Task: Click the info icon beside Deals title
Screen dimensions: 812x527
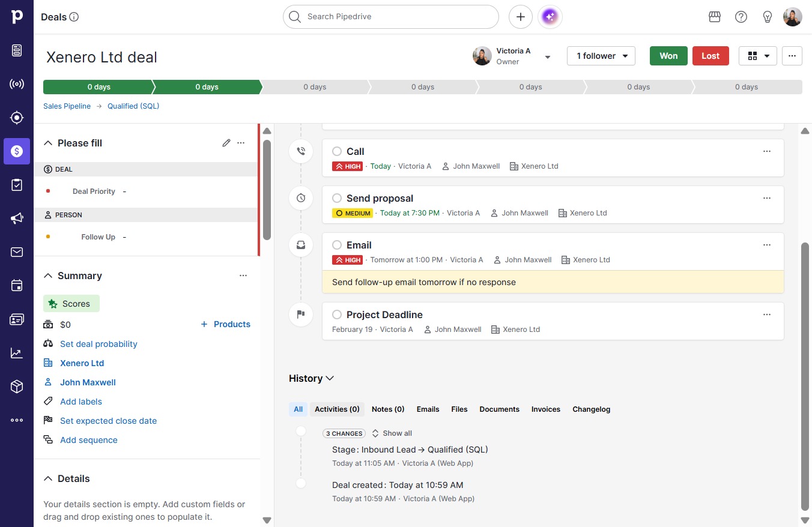Action: 74,17
